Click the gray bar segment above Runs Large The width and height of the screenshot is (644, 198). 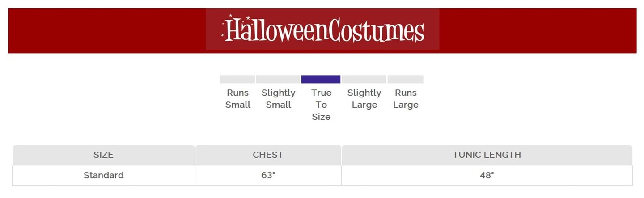405,80
